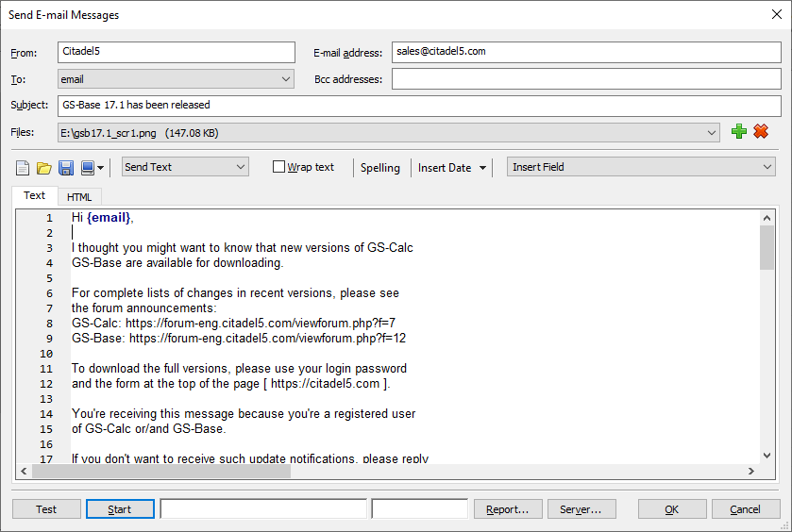Click vertical scrollbar up arrow

(767, 218)
